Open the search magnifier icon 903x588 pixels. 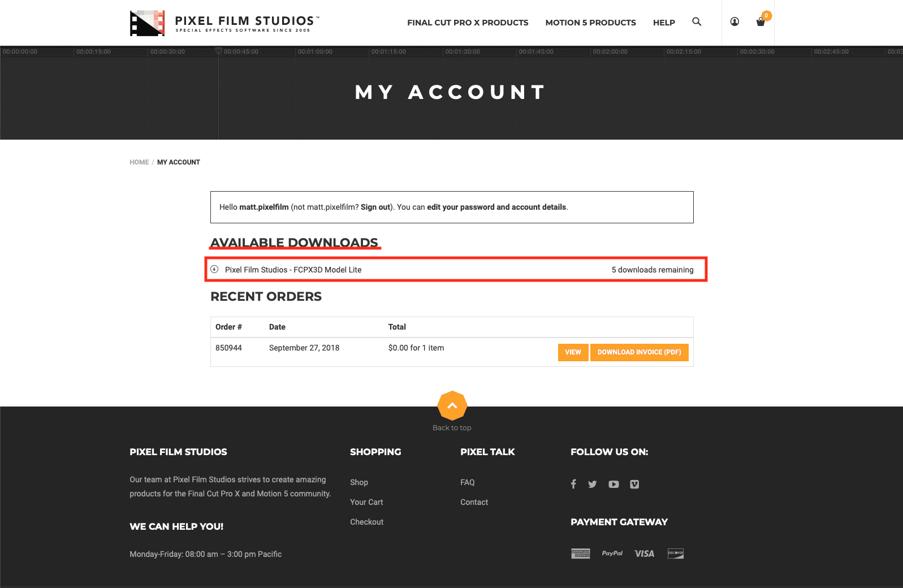pos(697,21)
